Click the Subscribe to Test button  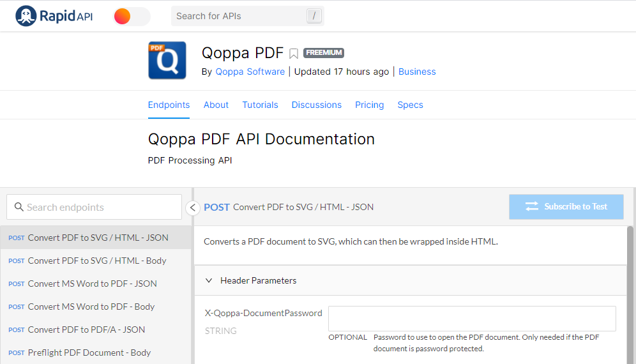(x=566, y=206)
